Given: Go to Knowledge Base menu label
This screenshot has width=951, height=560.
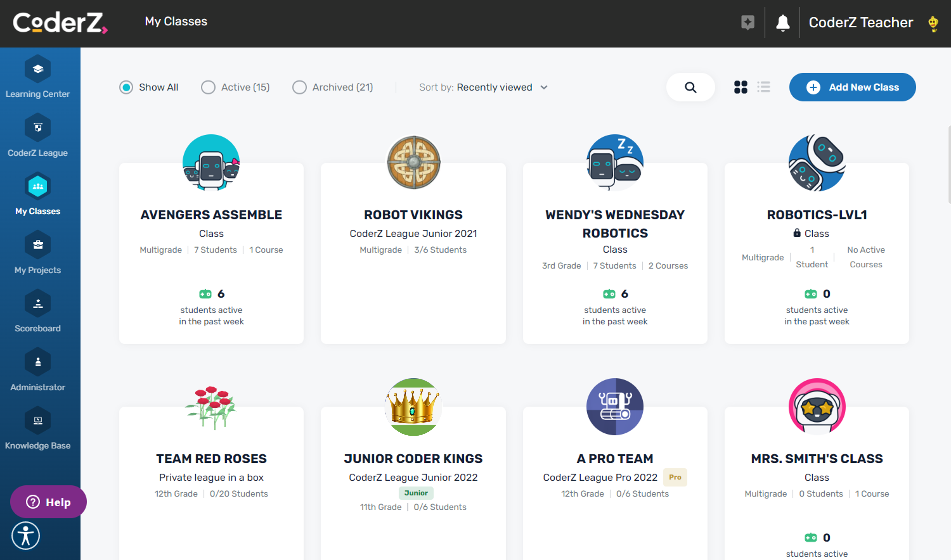Looking at the screenshot, I should [x=38, y=446].
